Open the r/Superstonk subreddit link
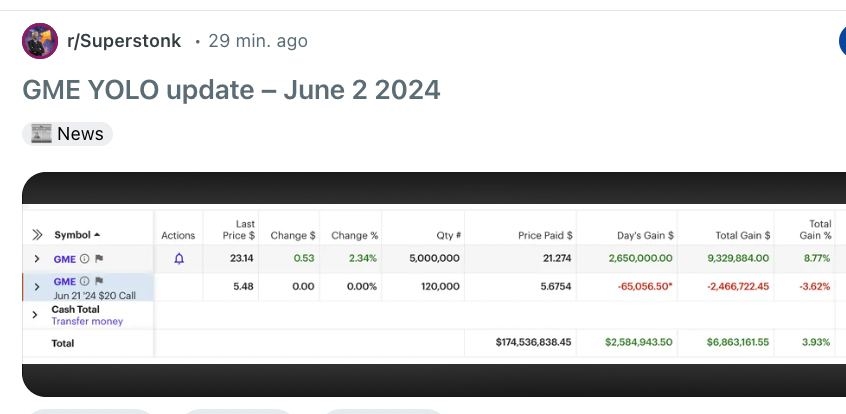The width and height of the screenshot is (846, 414). point(123,41)
